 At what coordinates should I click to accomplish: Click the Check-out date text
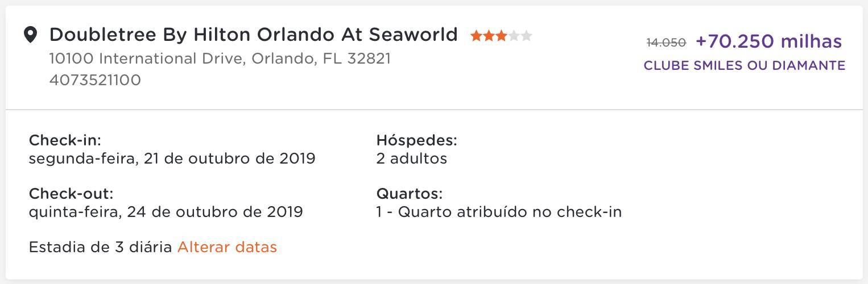(166, 212)
